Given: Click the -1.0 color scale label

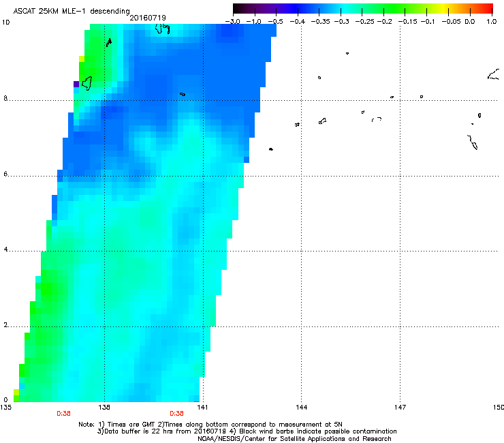Looking at the screenshot, I should [x=253, y=22].
